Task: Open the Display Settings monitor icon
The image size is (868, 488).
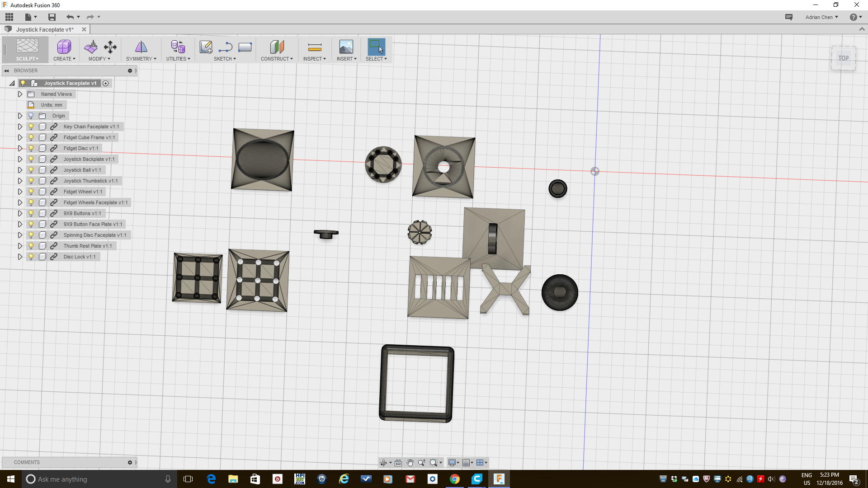Action: coord(452,463)
